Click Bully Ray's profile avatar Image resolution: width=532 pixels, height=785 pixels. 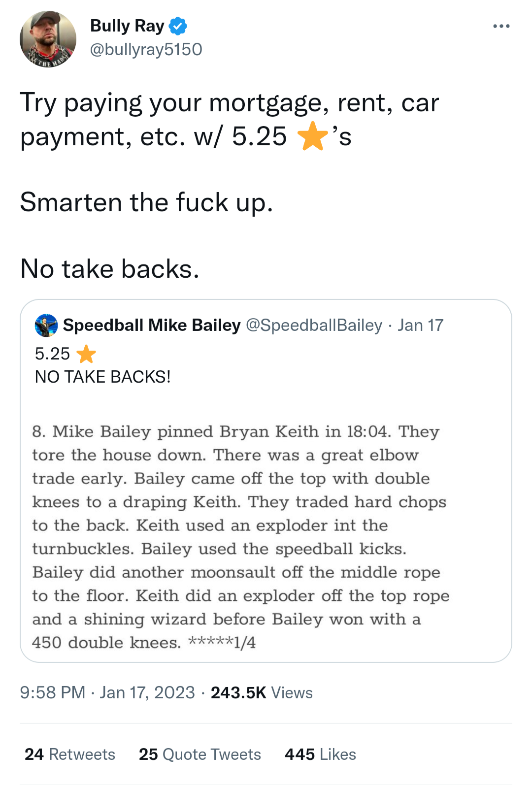[48, 39]
